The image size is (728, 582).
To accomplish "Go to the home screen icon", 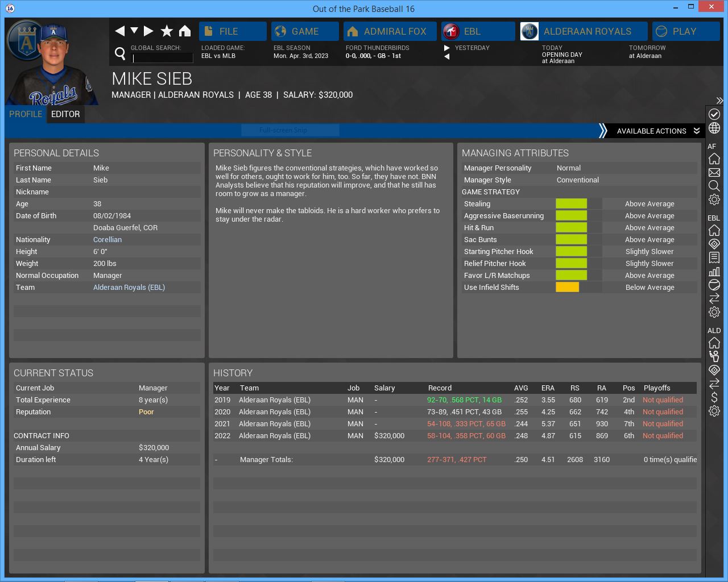I will click(185, 31).
